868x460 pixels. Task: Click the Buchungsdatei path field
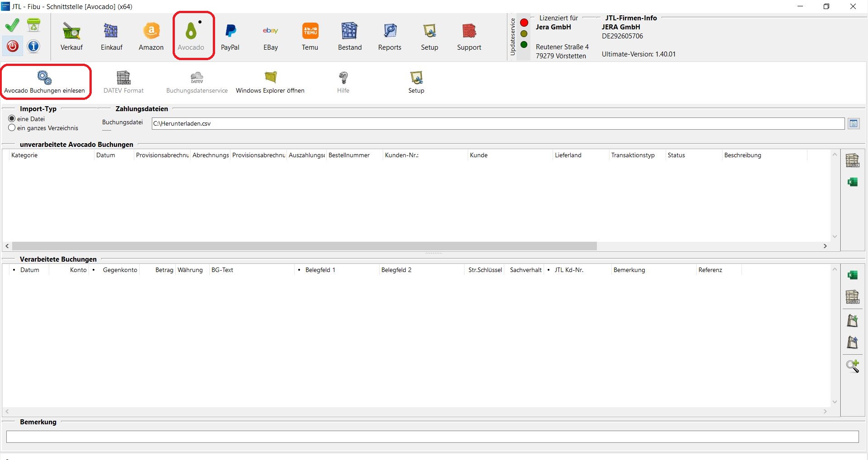tap(497, 124)
